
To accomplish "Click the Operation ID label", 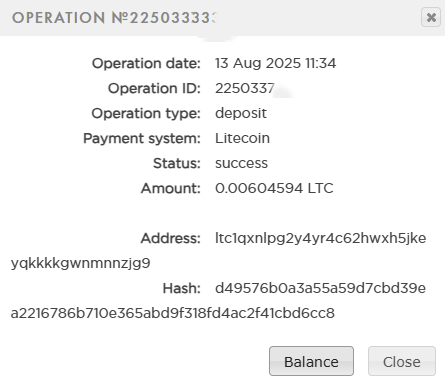I will (x=154, y=88).
